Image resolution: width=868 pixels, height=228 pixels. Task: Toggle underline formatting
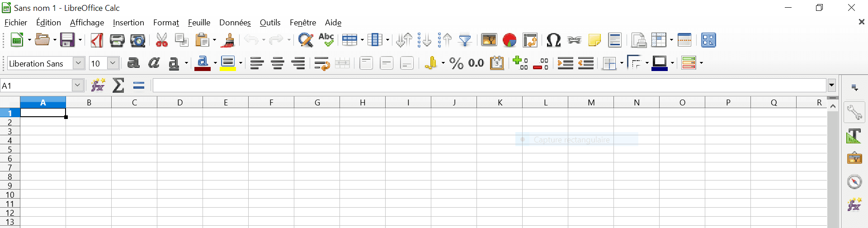pyautogui.click(x=174, y=63)
